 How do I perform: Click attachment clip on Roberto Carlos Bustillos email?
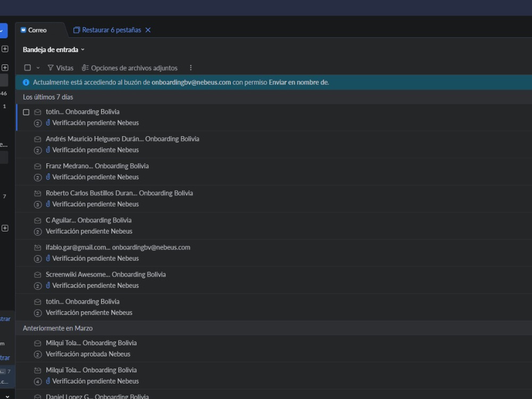(48, 204)
